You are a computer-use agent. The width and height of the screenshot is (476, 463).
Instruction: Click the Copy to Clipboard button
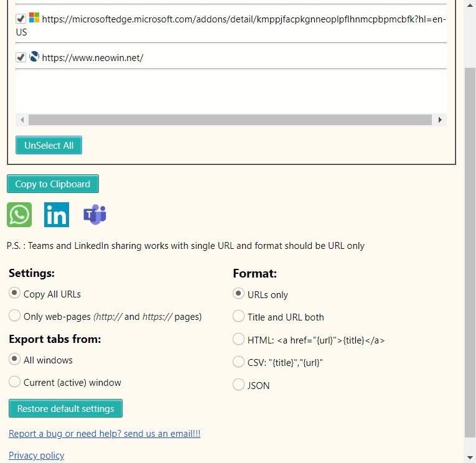tap(53, 184)
